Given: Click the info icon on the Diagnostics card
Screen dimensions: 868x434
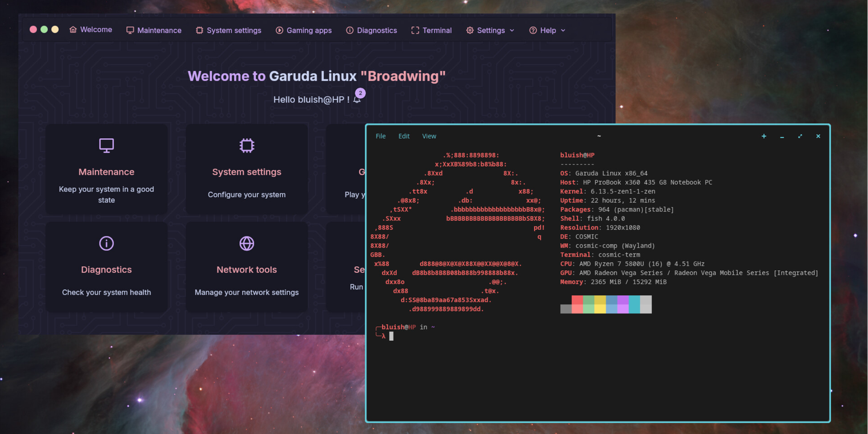Looking at the screenshot, I should coord(106,243).
